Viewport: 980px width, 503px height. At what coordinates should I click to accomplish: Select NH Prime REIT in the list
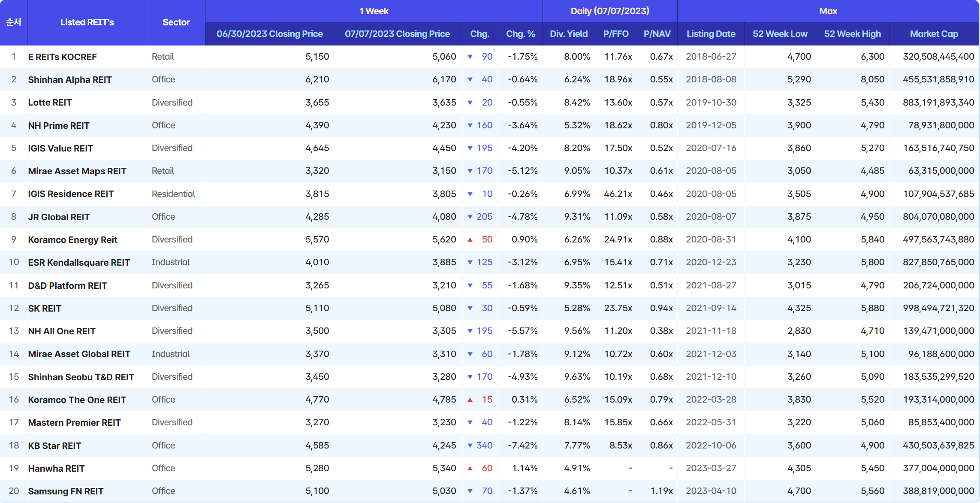pyautogui.click(x=59, y=125)
